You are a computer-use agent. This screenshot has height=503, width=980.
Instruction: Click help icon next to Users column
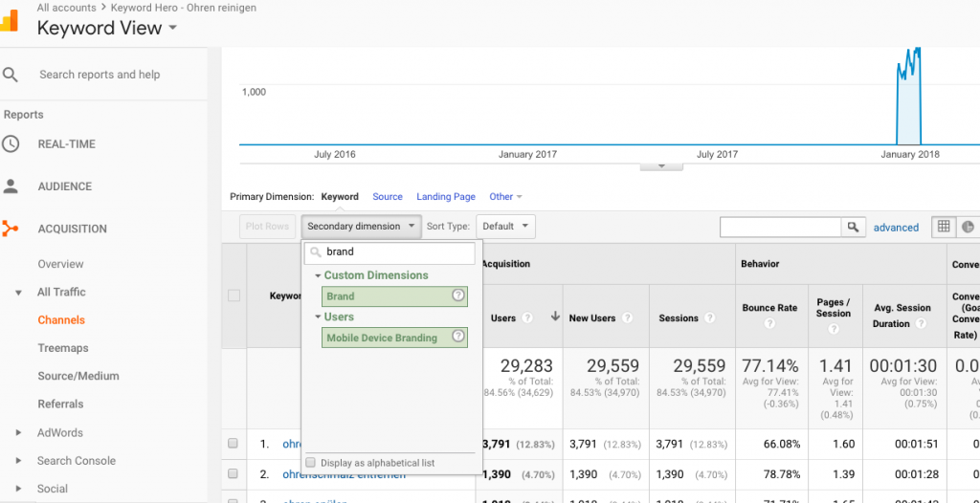[527, 318]
